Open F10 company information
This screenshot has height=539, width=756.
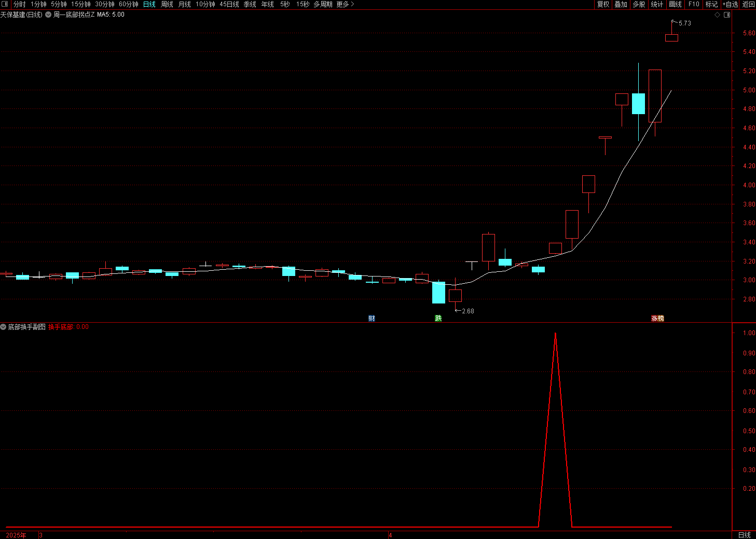pos(694,4)
